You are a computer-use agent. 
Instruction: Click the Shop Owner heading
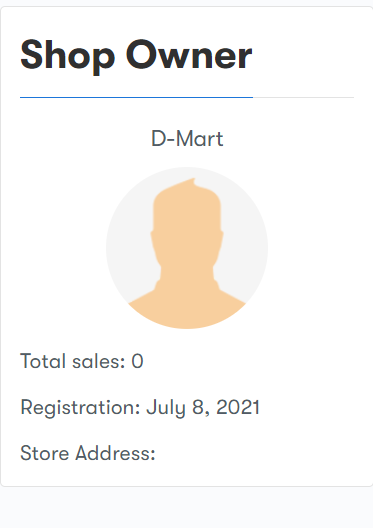(136, 55)
